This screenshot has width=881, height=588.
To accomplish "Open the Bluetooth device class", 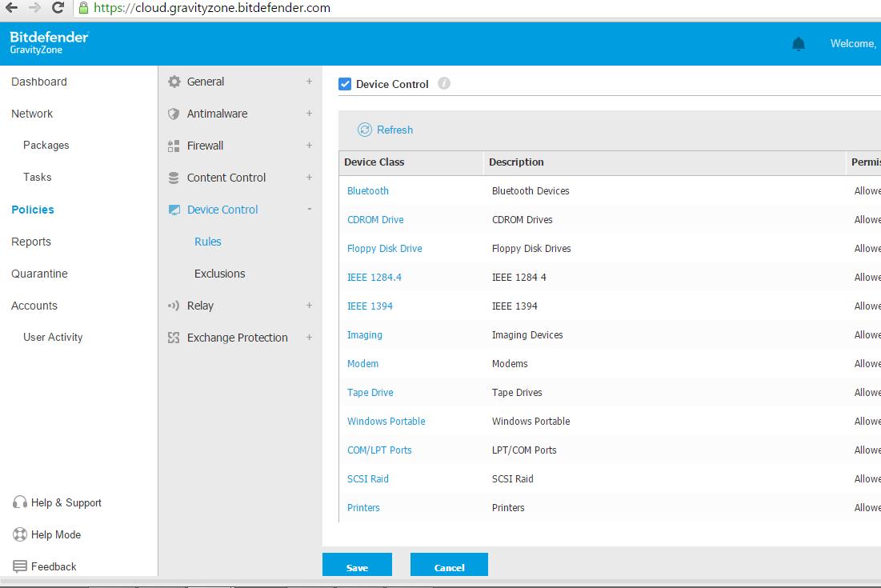I will pyautogui.click(x=368, y=191).
